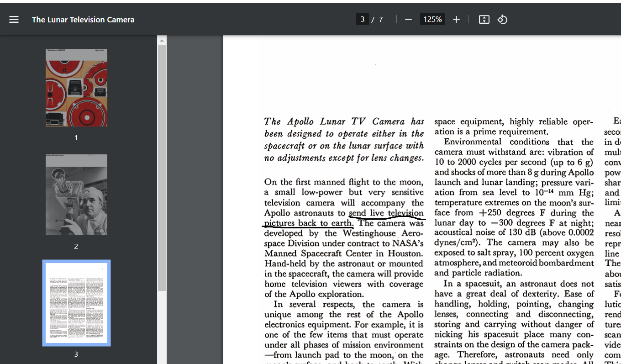Click the title 'The Lunar Television Camera'
The image size is (621, 364).
coord(83,20)
